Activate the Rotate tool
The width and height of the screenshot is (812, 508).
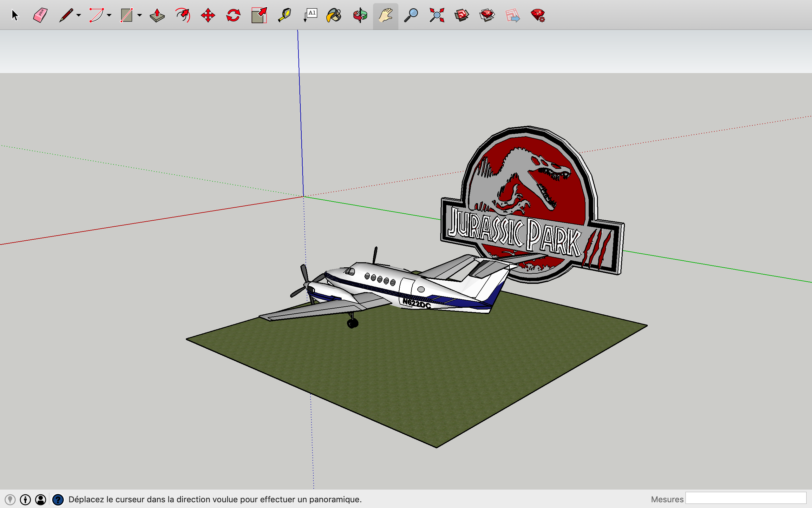pyautogui.click(x=233, y=15)
